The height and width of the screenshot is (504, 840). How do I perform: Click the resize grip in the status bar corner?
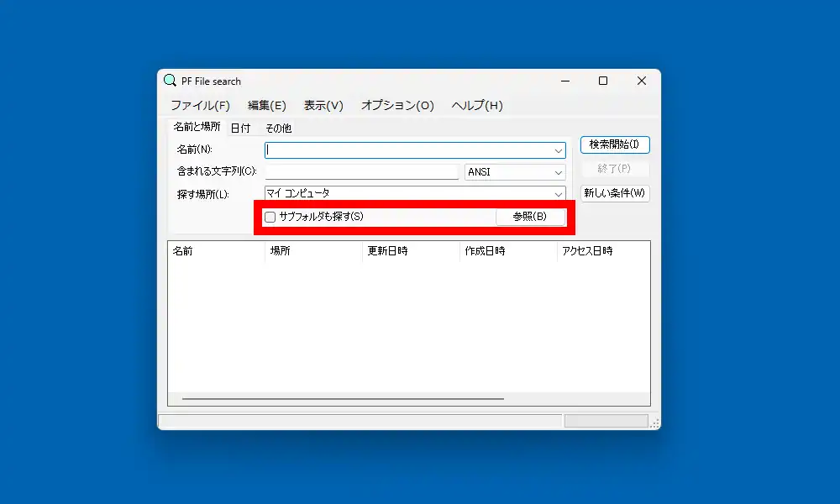tap(654, 423)
